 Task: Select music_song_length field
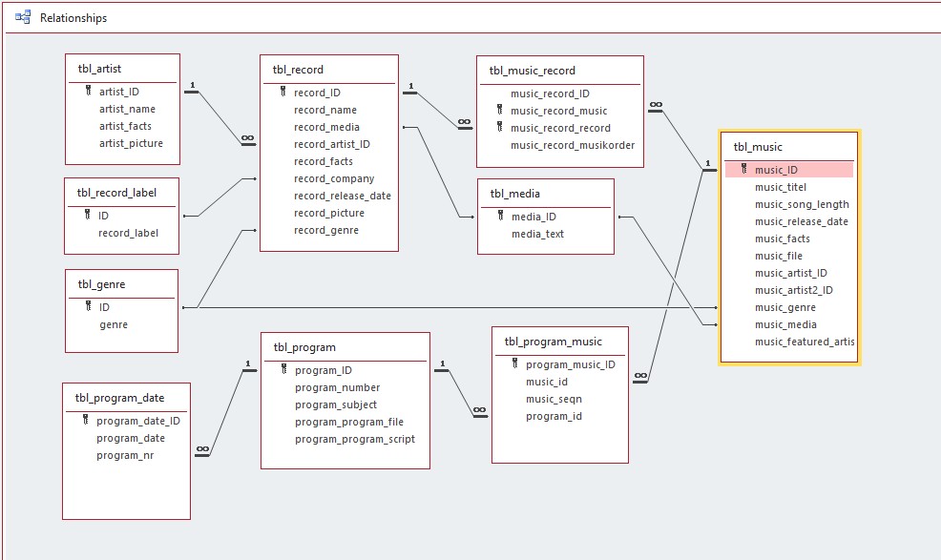(x=802, y=205)
